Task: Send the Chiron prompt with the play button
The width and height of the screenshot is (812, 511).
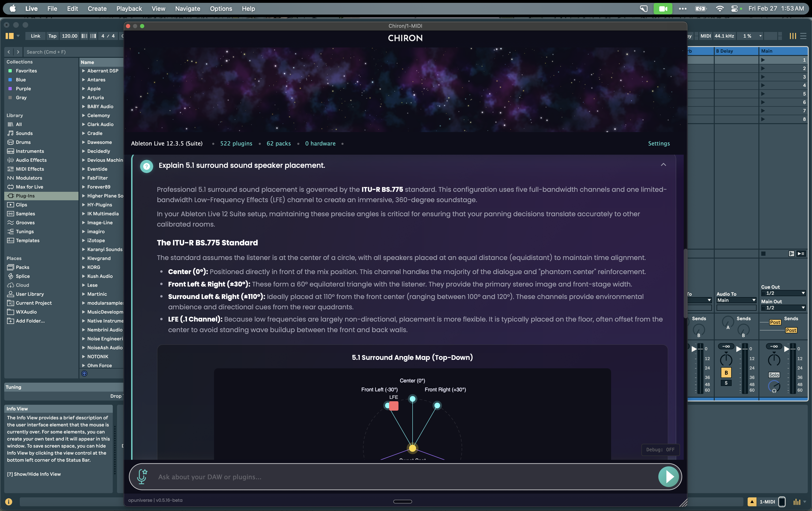Action: (668, 477)
